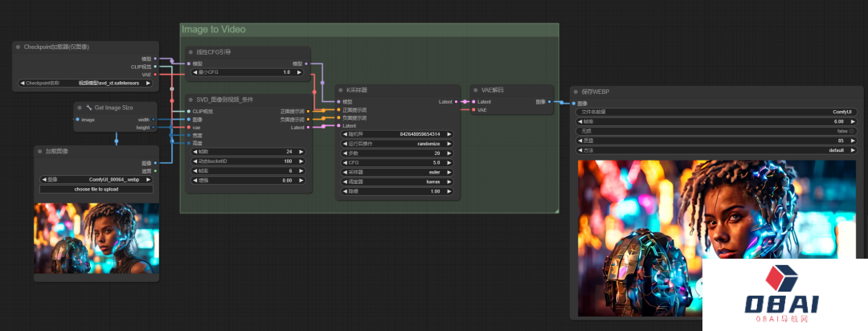868x331 pixels.
Task: Click the 线性CFG引导 node collapse dot
Action: (x=190, y=52)
